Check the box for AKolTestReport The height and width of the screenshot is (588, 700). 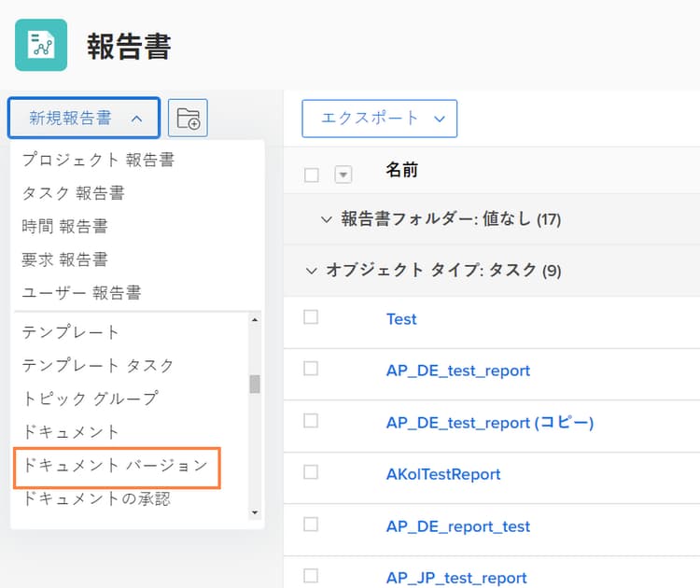pyautogui.click(x=311, y=472)
